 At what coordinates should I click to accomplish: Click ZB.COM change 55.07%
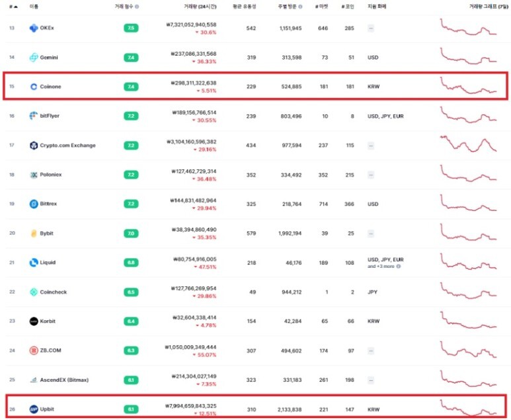pos(205,355)
